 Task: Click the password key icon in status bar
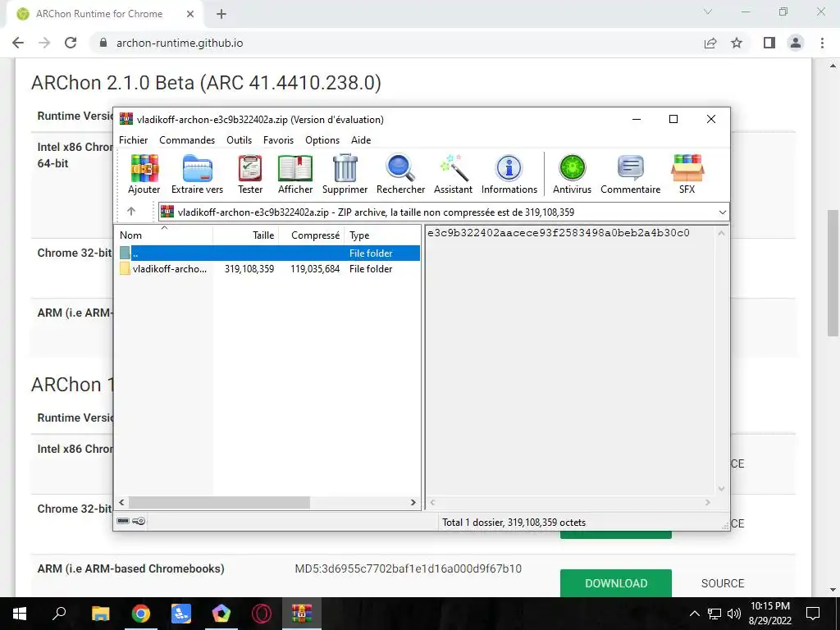tap(139, 521)
